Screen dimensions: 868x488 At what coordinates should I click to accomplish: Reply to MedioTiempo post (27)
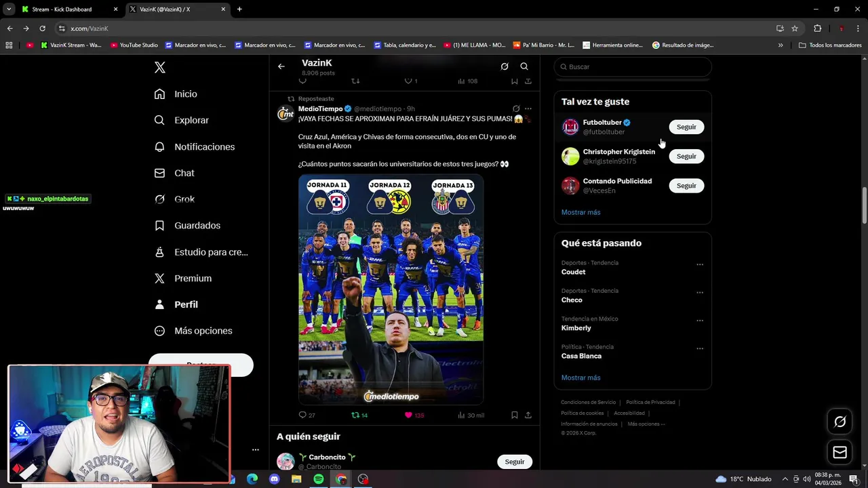point(307,415)
